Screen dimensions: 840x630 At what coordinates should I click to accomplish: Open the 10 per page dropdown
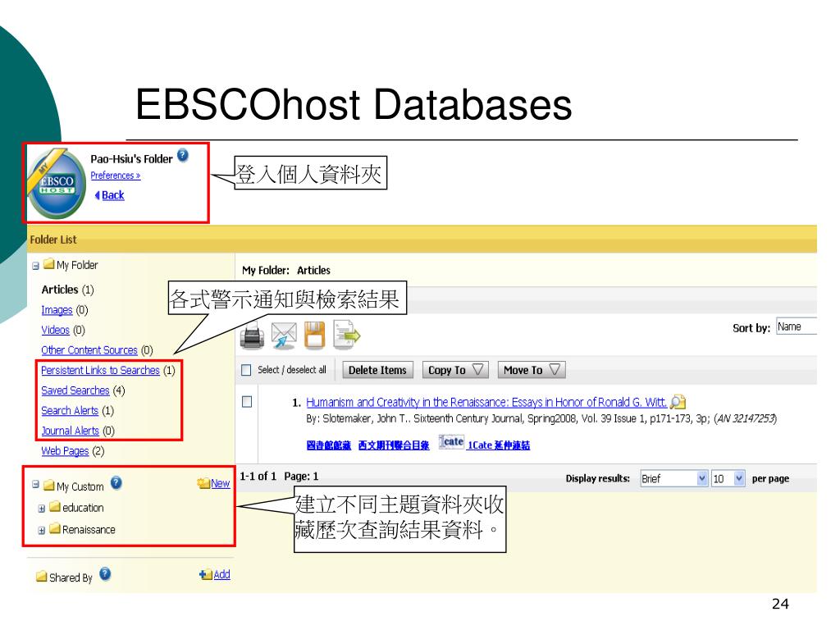(728, 478)
